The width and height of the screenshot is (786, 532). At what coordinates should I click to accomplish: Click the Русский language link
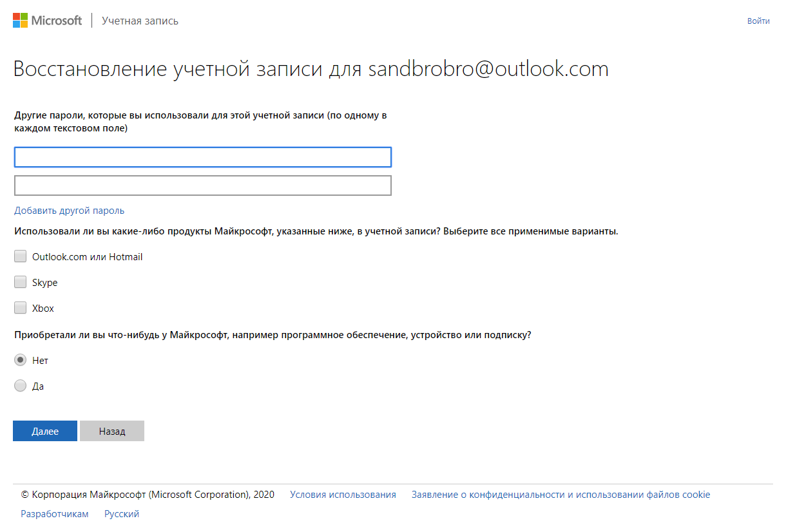click(122, 514)
